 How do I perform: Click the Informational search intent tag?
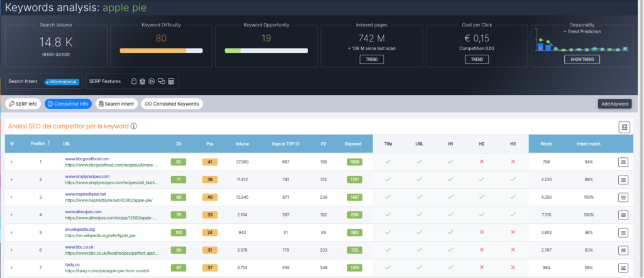pyautogui.click(x=61, y=81)
